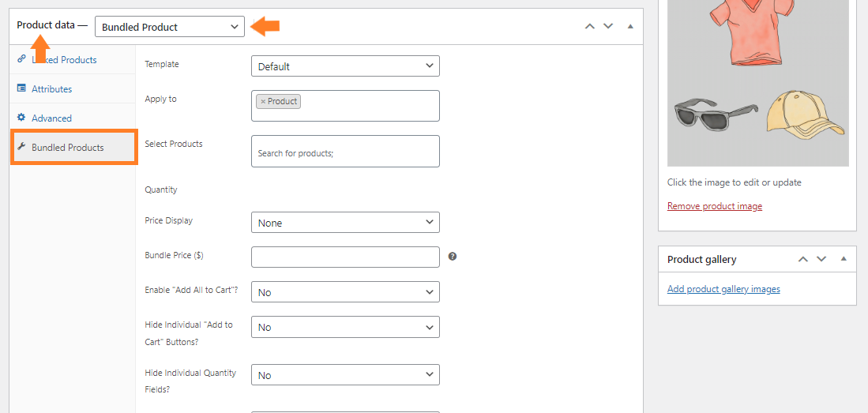Open Enable Add All to Cart dropdown
This screenshot has width=868, height=413.
tap(345, 291)
